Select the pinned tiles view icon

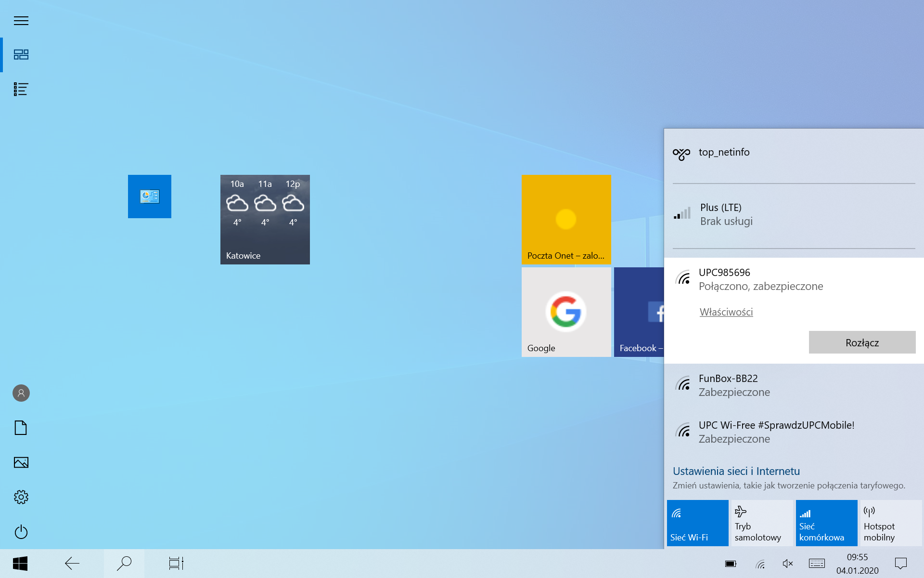pos(21,54)
